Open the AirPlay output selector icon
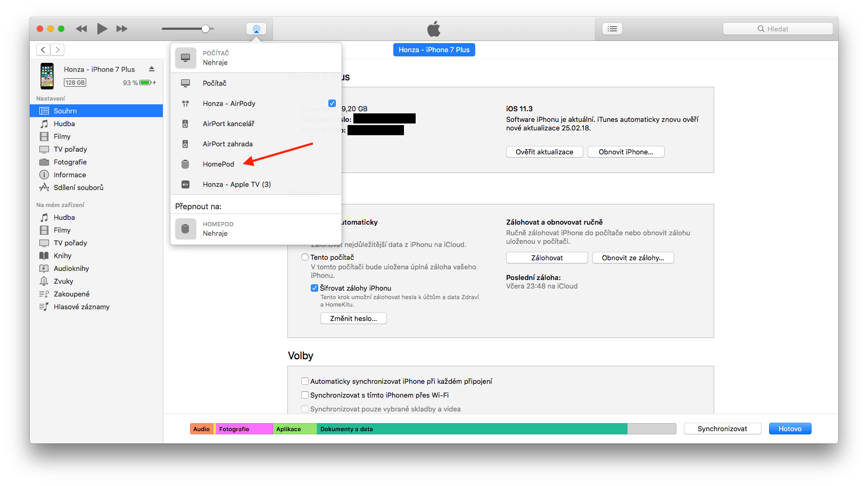The image size is (868, 486). pos(257,29)
